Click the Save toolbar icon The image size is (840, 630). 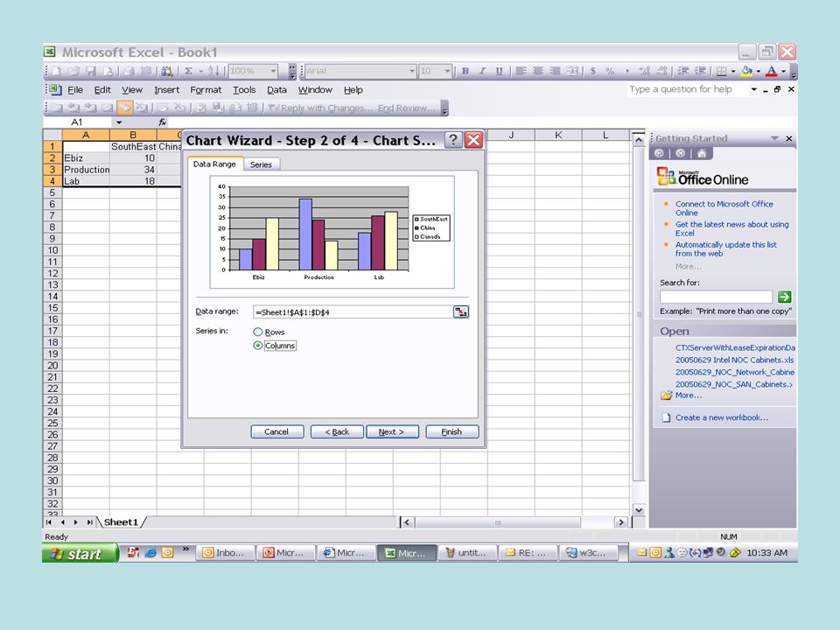coord(90,71)
